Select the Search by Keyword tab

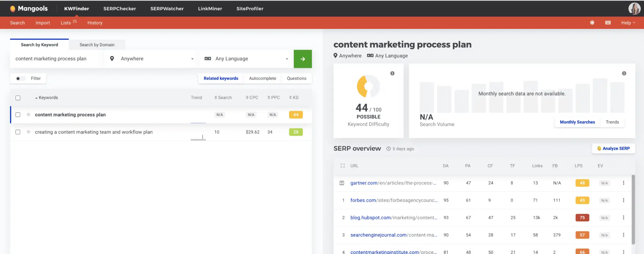click(x=39, y=45)
